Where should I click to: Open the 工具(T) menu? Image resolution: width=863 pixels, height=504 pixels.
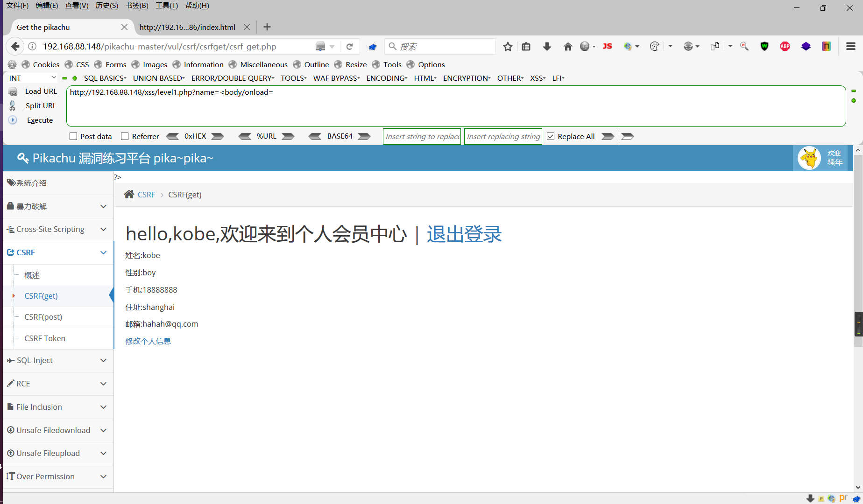[x=166, y=6]
